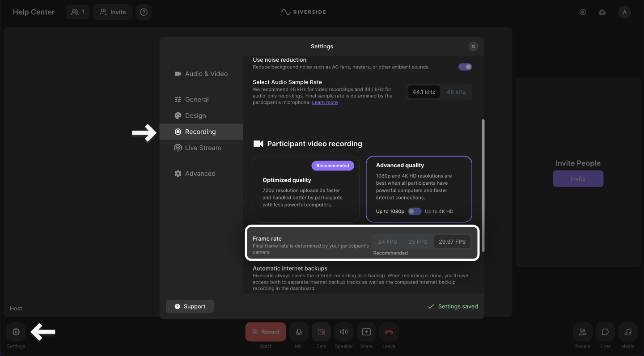
Task: Open the Chat panel icon
Action: [x=605, y=332]
